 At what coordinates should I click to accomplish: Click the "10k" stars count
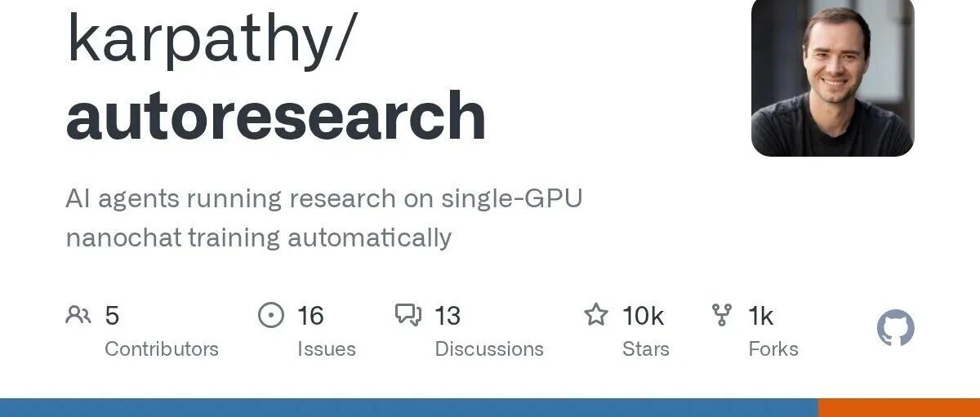tap(643, 315)
